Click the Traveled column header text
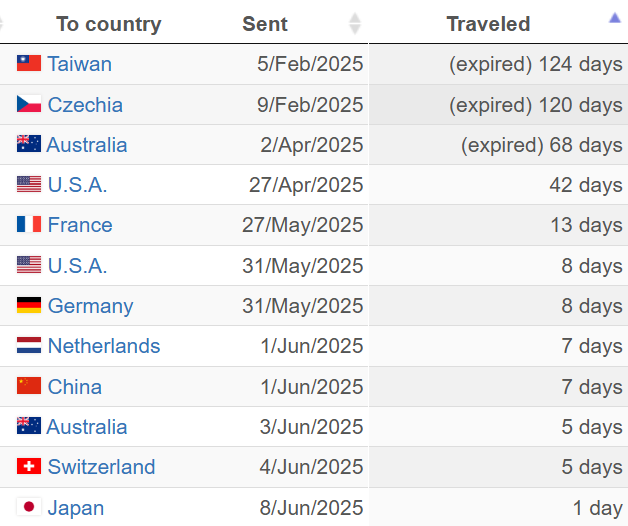This screenshot has height=526, width=628. coord(488,24)
